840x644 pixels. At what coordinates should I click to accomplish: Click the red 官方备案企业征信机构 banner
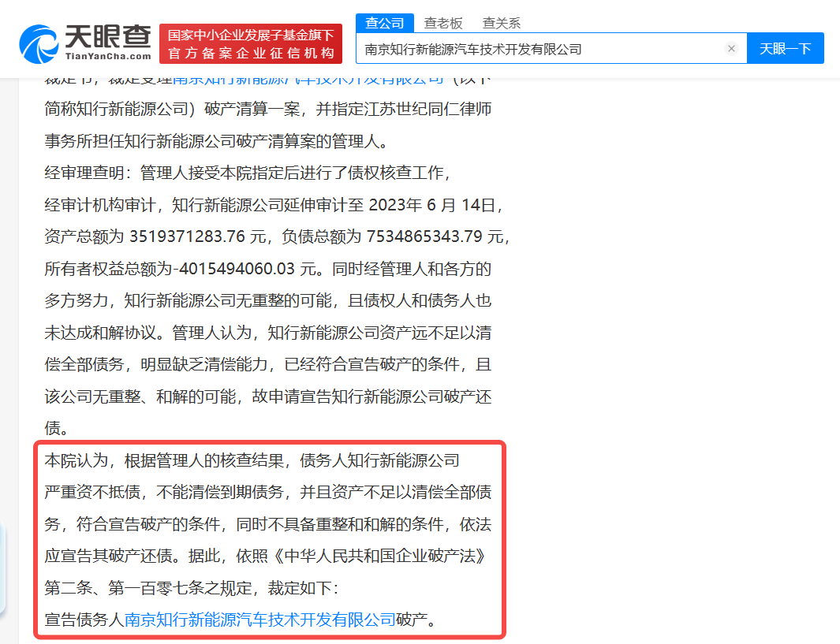[x=251, y=44]
